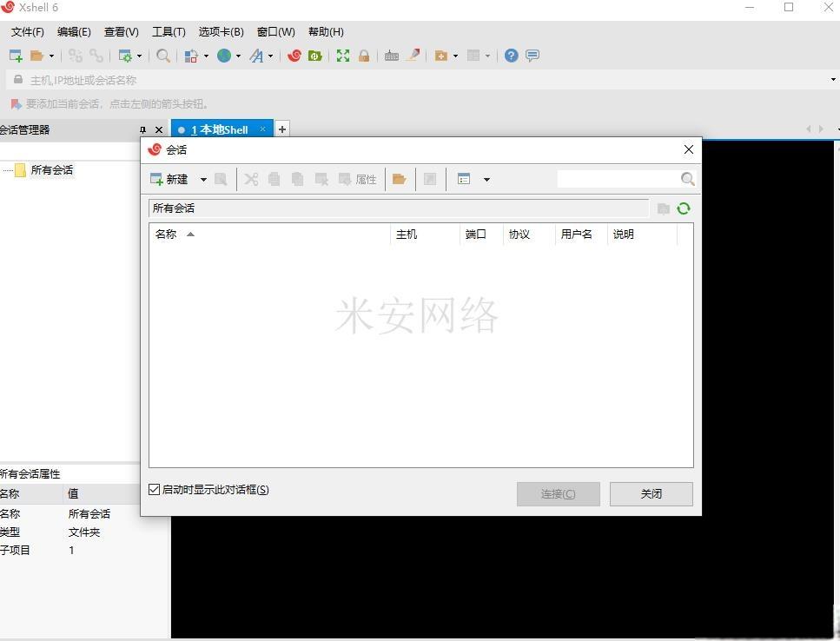840x641 pixels.
Task: Click the session dialog search field
Action: click(x=618, y=179)
